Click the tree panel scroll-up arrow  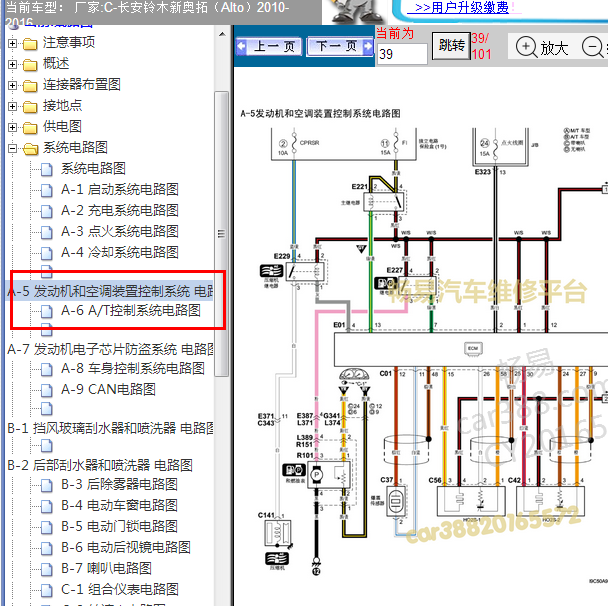point(222,34)
